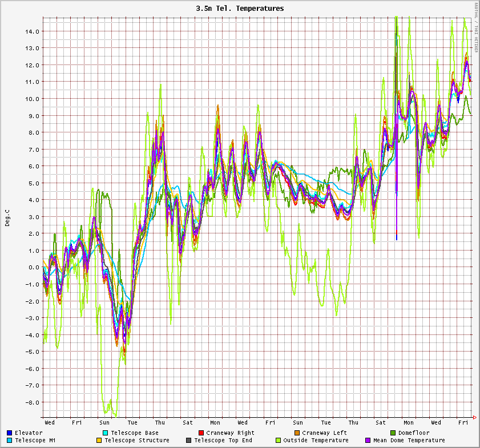Screen dimensions: 480x448
Task: Choose the gray Telescope Top End swatch
Action: pos(188,441)
